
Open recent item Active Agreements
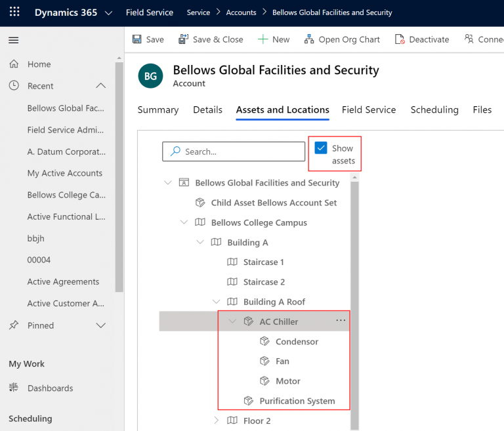(63, 281)
